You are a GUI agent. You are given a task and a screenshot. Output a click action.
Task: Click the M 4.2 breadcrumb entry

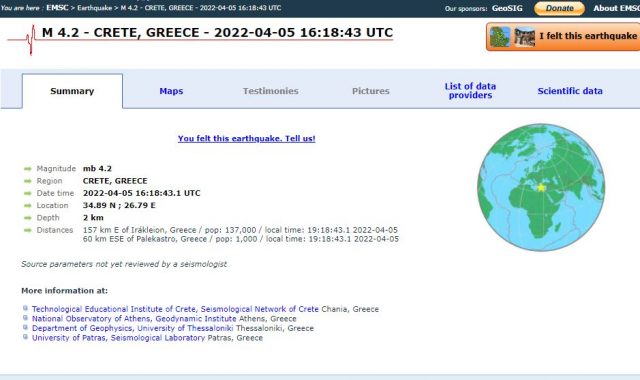click(201, 8)
